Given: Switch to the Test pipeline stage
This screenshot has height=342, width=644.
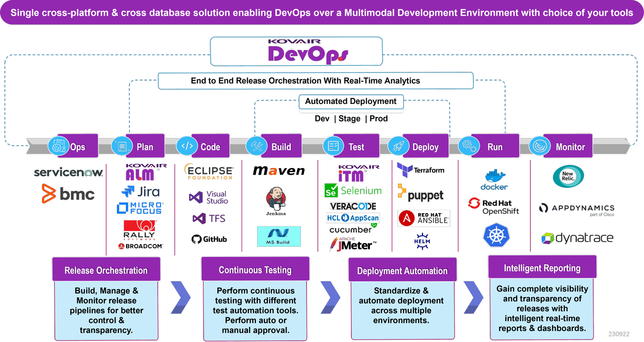Looking at the screenshot, I should coord(351,146).
